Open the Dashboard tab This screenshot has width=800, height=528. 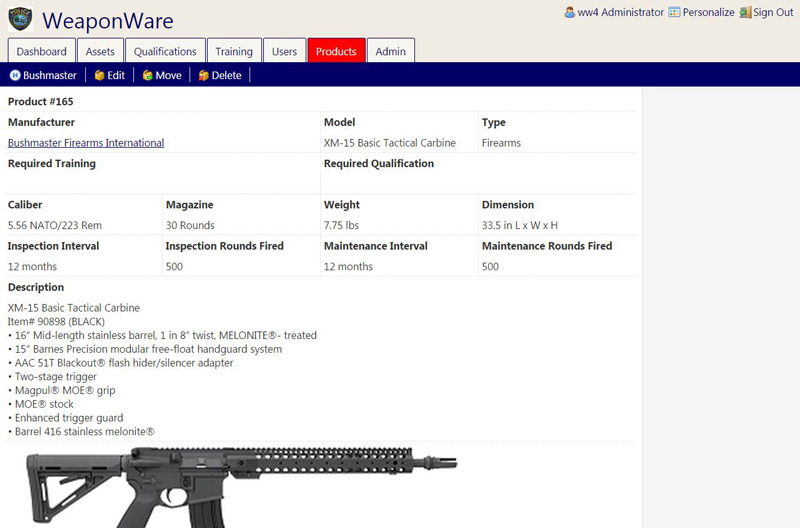pos(42,51)
